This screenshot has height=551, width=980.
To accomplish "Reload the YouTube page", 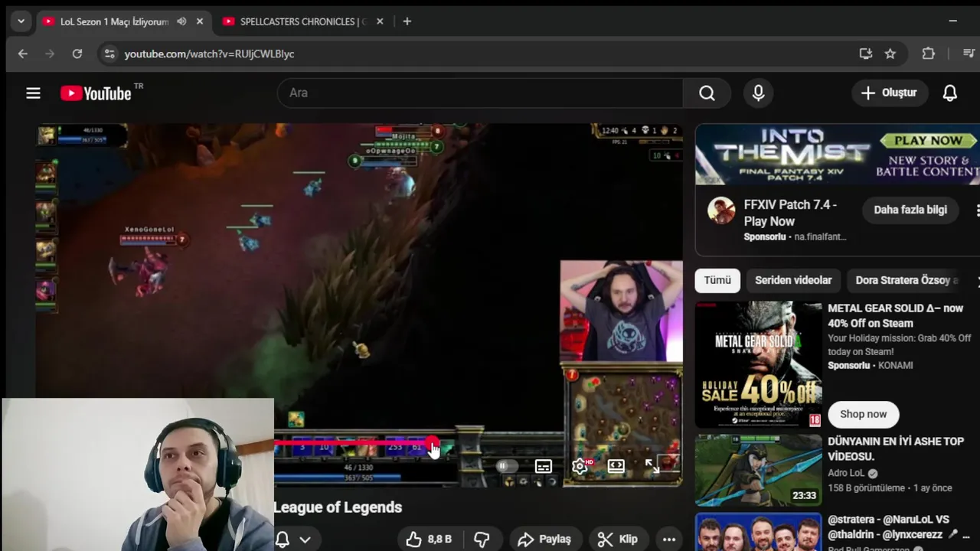I will point(77,54).
